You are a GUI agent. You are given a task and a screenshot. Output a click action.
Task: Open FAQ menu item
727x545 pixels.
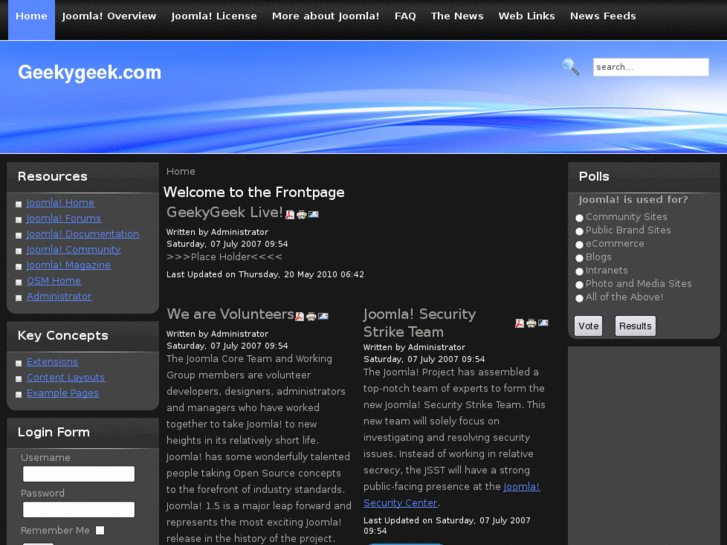[x=405, y=16]
